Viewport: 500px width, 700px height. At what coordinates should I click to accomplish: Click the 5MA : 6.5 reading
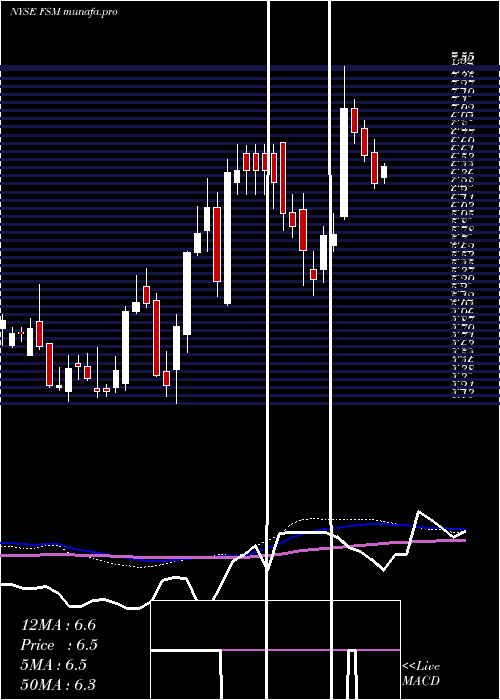click(54, 665)
